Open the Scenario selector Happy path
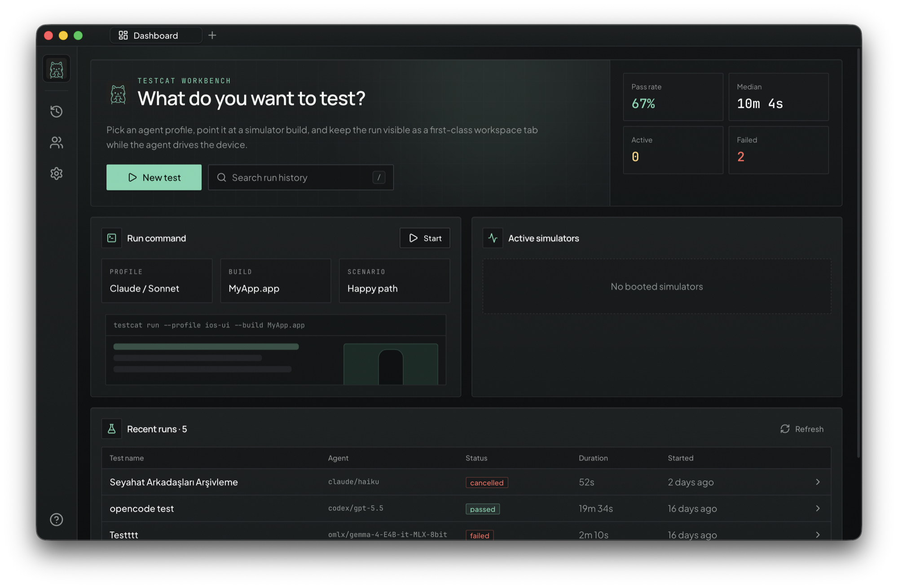898x588 pixels. pos(394,281)
